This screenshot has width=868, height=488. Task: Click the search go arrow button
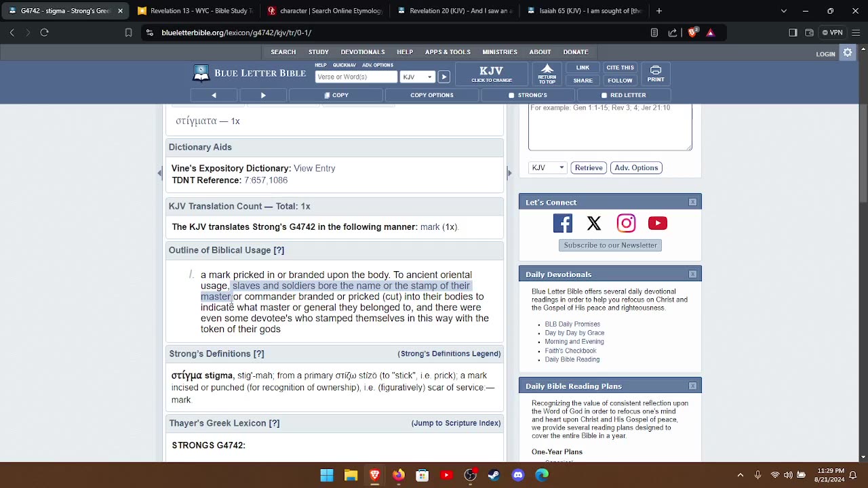point(443,77)
